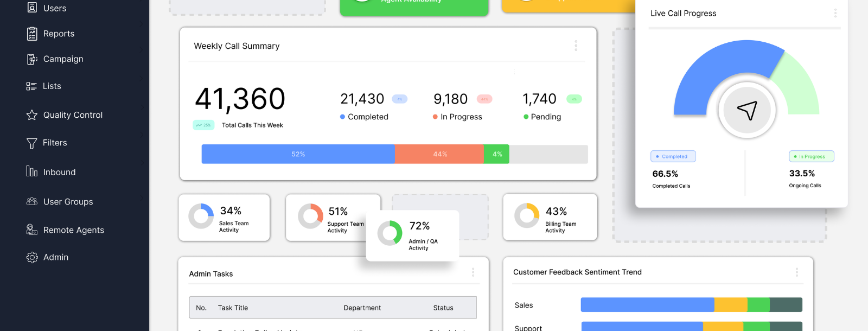Click the green In Progress badge
The height and width of the screenshot is (331, 868).
(x=811, y=156)
